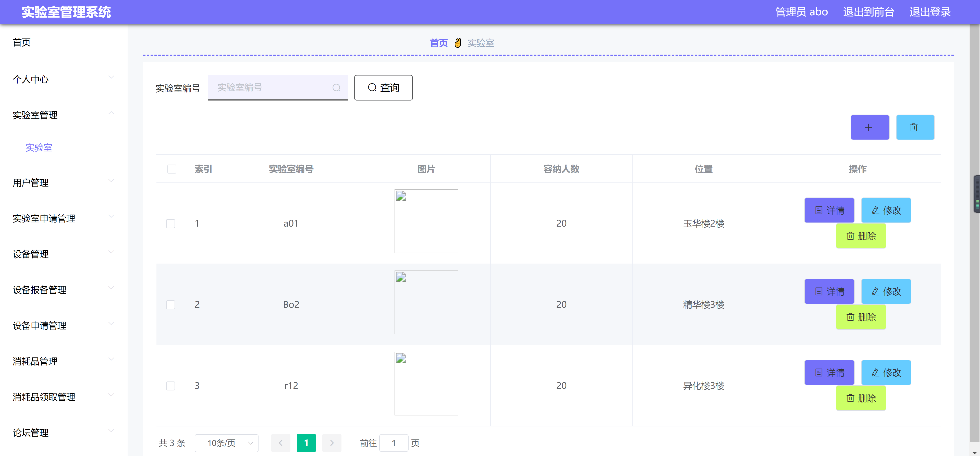Image resolution: width=980 pixels, height=456 pixels.
Task: Click 退出登录 in the header
Action: coord(929,12)
